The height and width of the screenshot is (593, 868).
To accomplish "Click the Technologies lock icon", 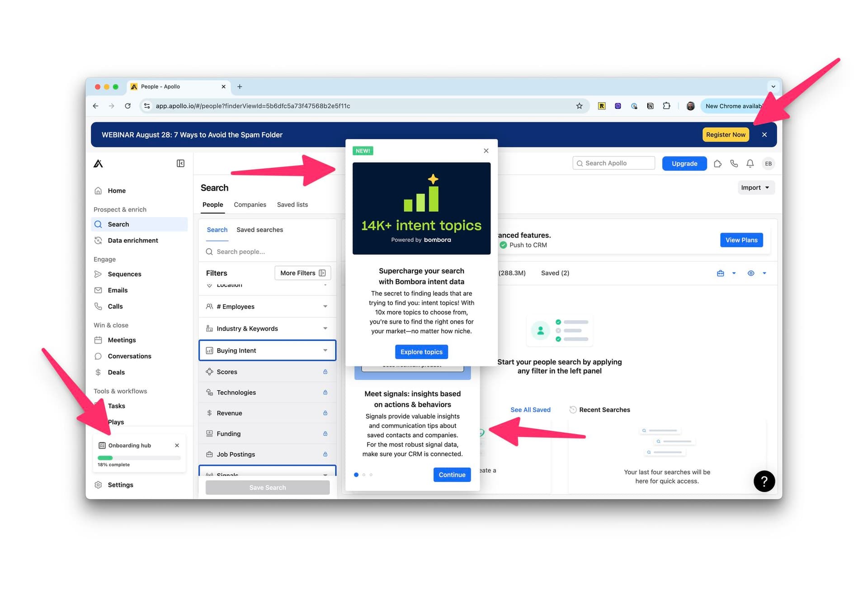I will click(325, 392).
